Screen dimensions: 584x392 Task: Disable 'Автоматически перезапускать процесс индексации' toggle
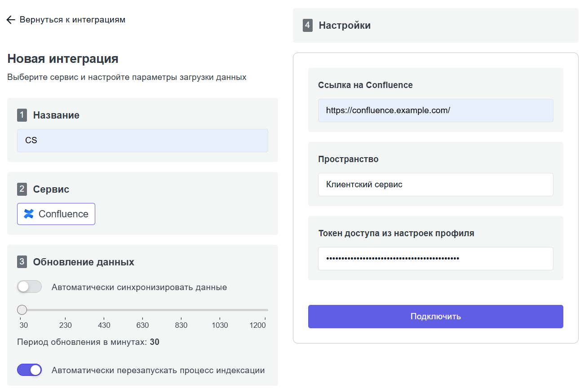click(29, 370)
